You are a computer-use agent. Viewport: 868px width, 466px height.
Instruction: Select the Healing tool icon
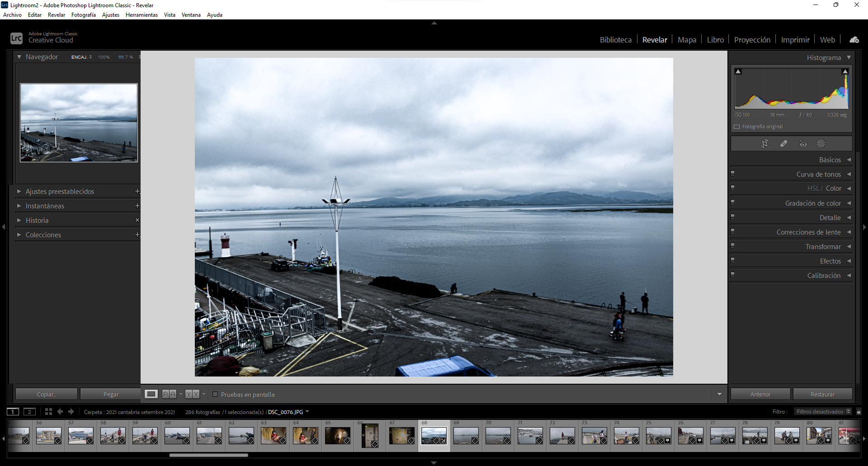[x=783, y=144]
